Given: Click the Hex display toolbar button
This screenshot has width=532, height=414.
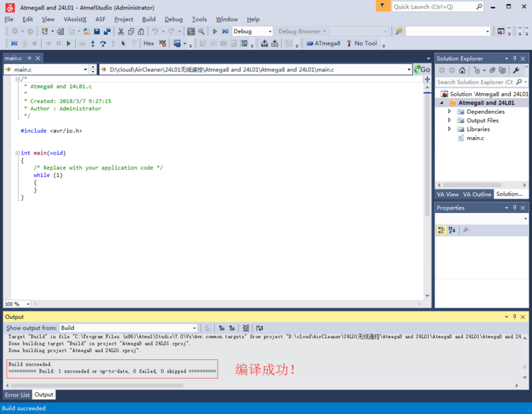Looking at the screenshot, I should (149, 43).
